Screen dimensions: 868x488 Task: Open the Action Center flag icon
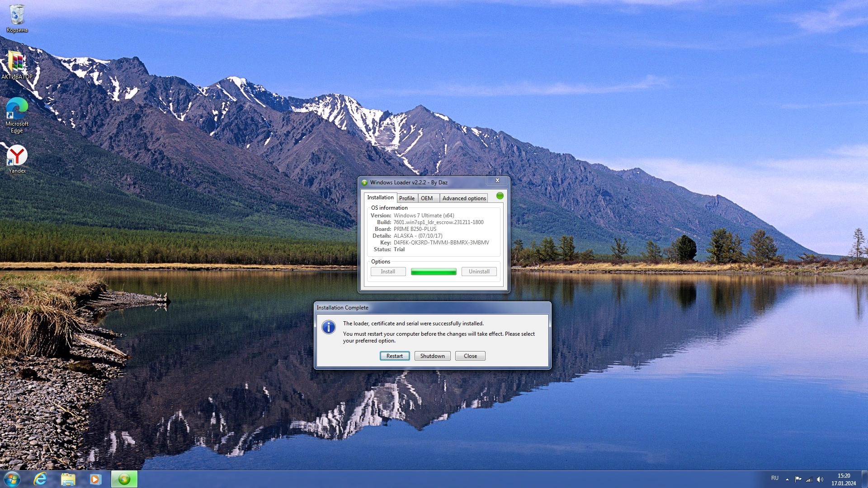tap(798, 479)
